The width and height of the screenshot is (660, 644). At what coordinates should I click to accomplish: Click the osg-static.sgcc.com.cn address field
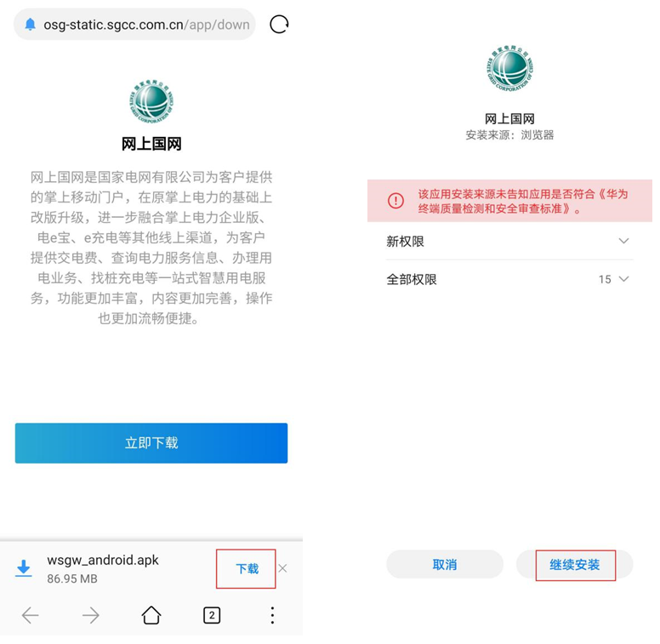134,25
